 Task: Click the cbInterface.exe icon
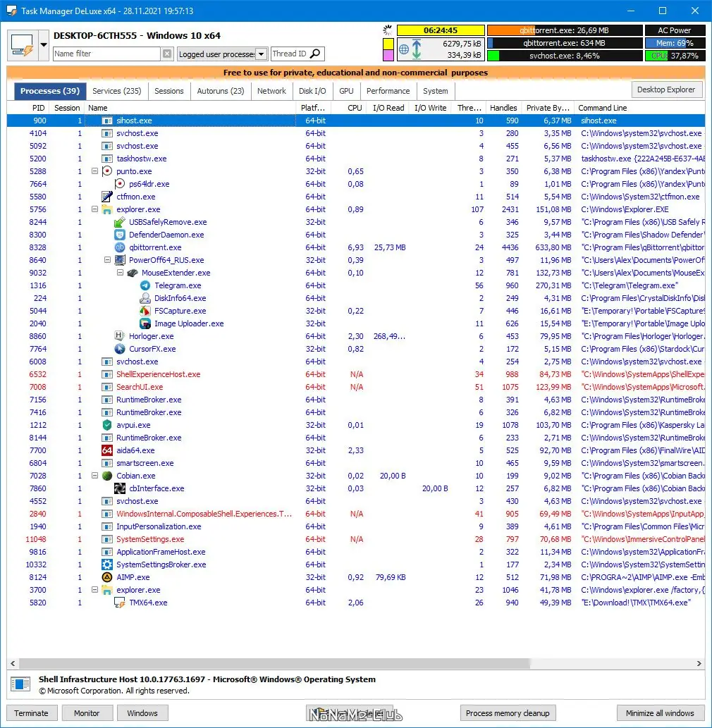pos(120,488)
